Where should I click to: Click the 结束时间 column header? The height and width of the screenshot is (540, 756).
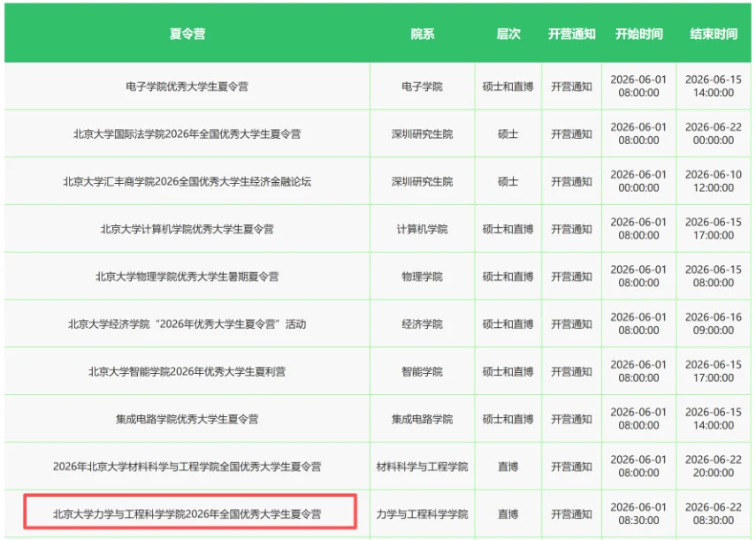(x=714, y=34)
